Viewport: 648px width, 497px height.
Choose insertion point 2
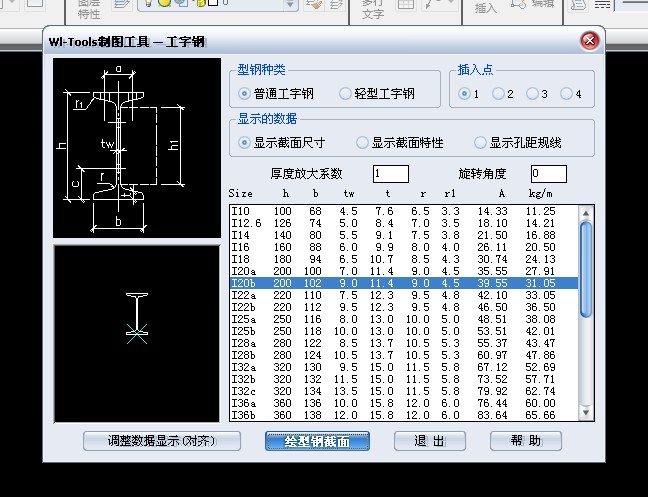tap(503, 94)
